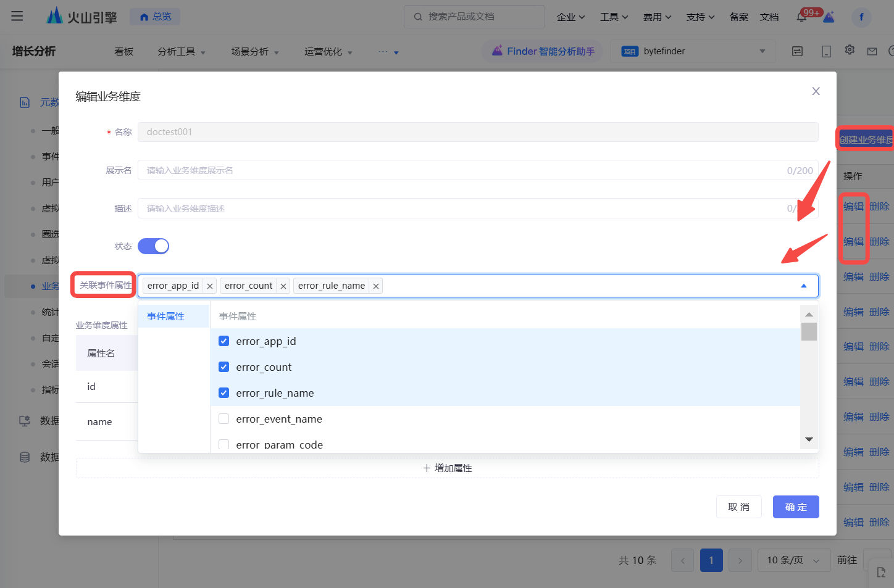Viewport: 894px width, 588px height.
Task: Go to page 1 in pagination
Action: pyautogui.click(x=711, y=560)
